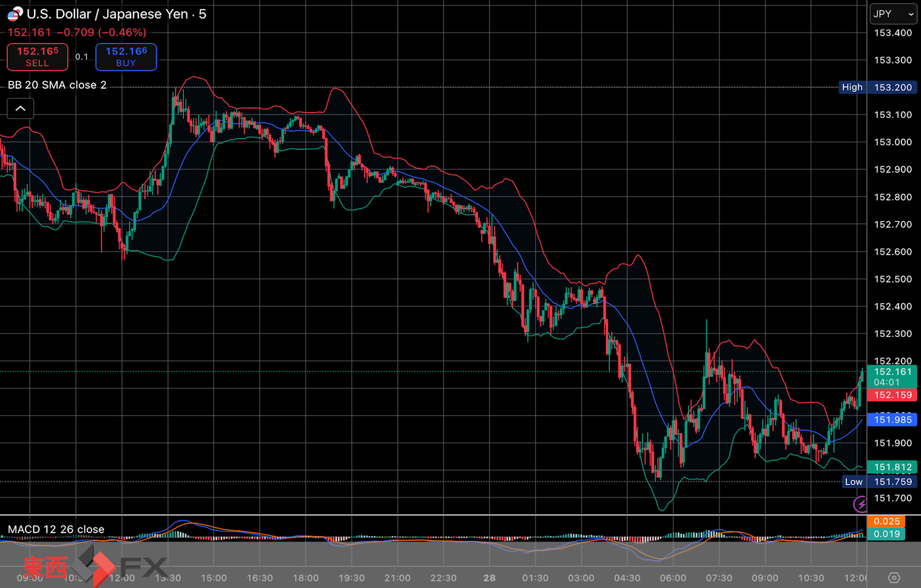Open chart settings hexagon gear icon

click(894, 578)
